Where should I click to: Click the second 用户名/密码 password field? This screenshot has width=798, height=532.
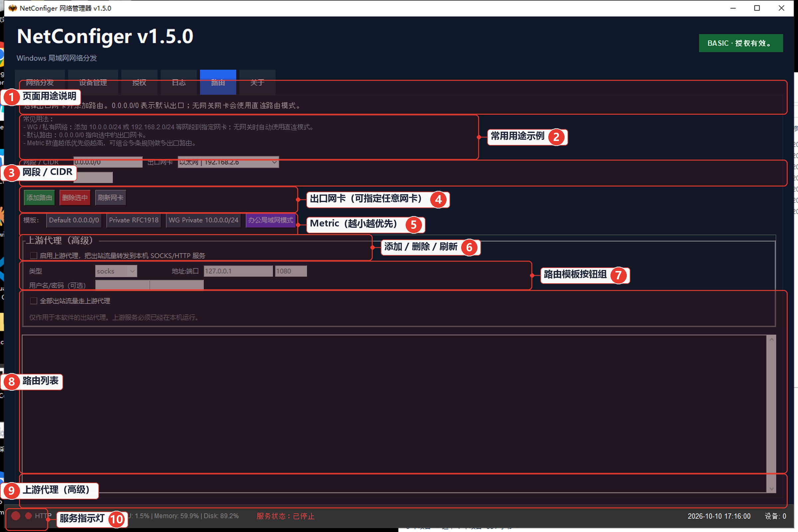coord(177,285)
